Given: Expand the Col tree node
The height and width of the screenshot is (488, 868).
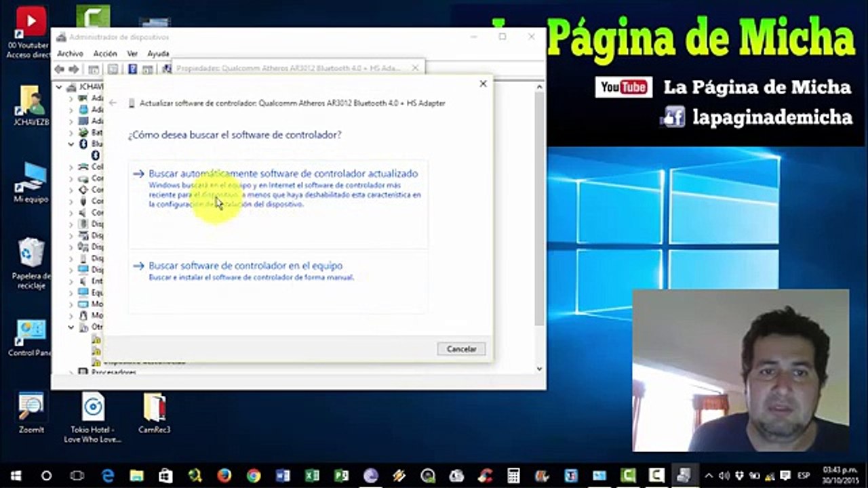Looking at the screenshot, I should tap(71, 167).
